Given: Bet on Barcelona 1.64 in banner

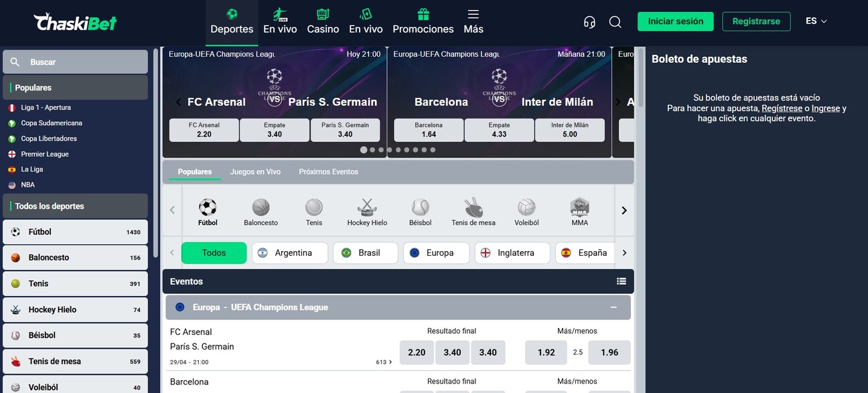Looking at the screenshot, I should tap(429, 130).
